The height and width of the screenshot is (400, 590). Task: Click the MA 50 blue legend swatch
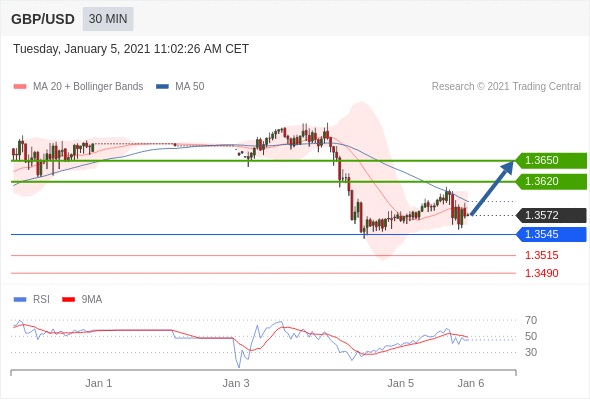(162, 87)
